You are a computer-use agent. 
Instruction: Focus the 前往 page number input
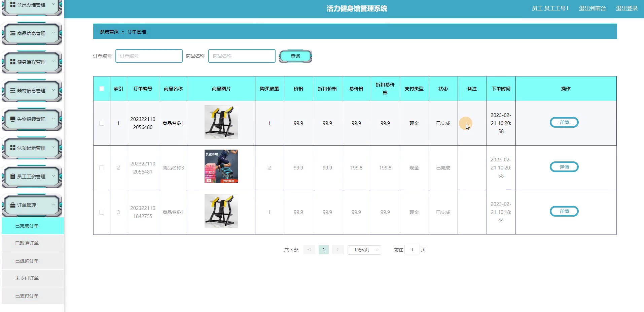pyautogui.click(x=412, y=250)
